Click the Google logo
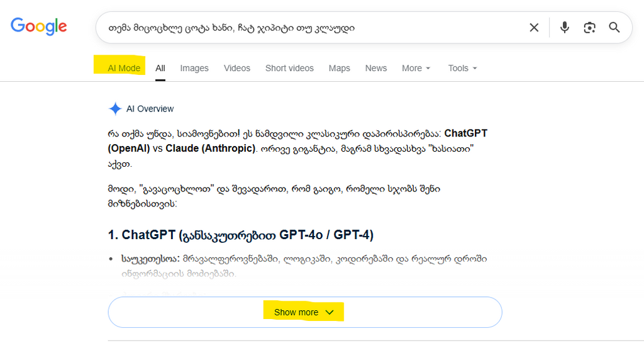 tap(38, 26)
